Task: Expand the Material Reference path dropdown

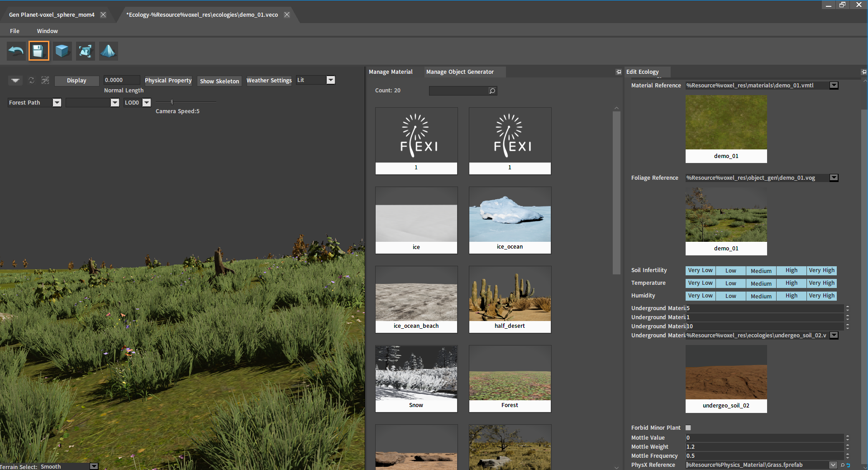Action: point(834,86)
